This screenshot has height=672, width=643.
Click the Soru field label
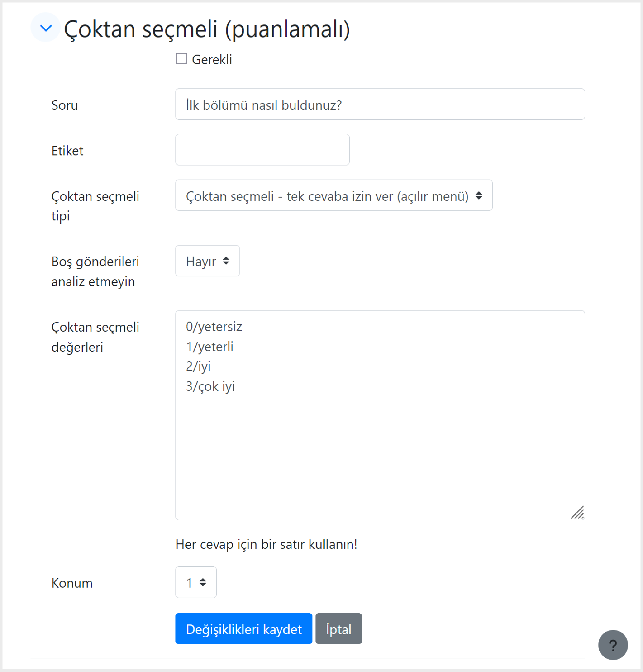(x=64, y=105)
